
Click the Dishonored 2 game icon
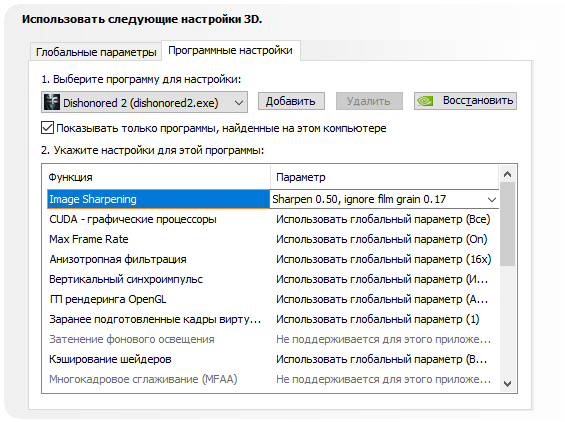(x=52, y=102)
